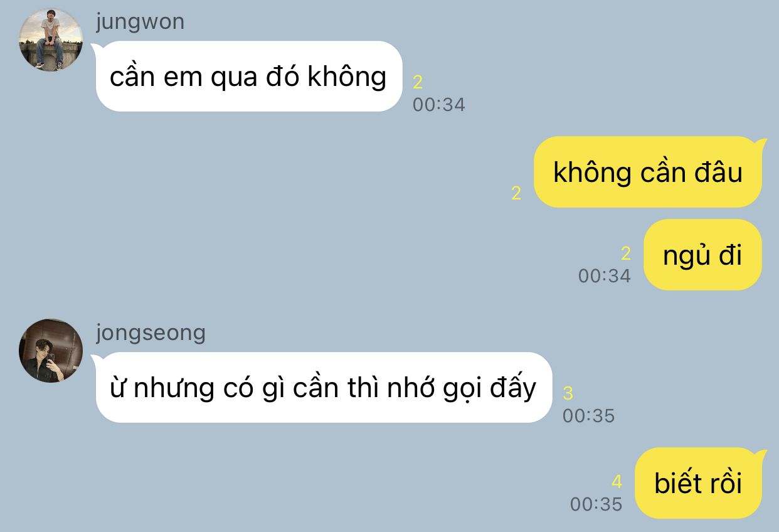Viewport: 779px width, 532px height.
Task: Click the word 'không' in jungwon's message
Action: click(x=347, y=77)
